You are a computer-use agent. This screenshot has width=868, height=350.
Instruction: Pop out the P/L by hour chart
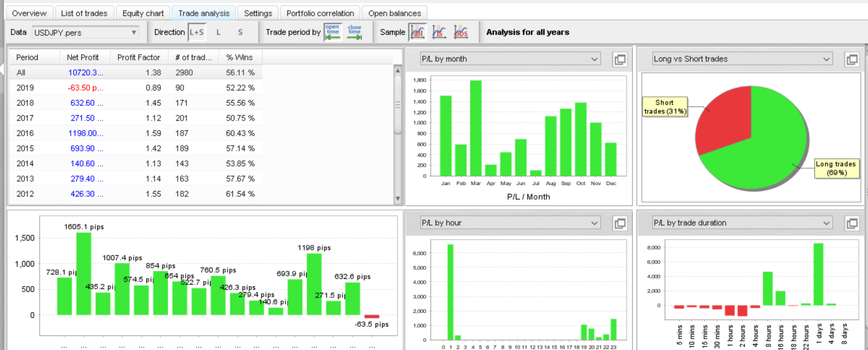point(620,223)
